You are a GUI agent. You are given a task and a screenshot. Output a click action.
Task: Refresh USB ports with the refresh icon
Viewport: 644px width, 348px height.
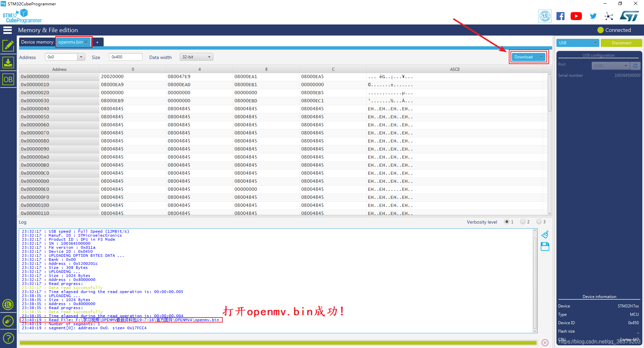(635, 65)
